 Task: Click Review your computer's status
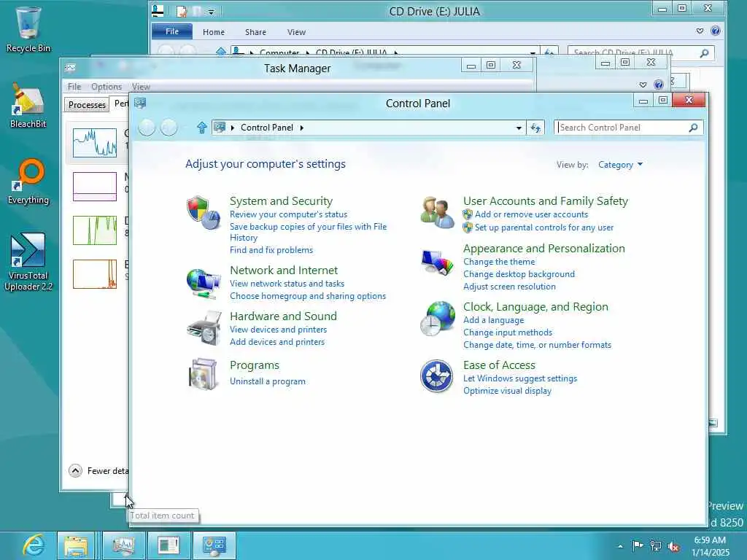pos(288,214)
